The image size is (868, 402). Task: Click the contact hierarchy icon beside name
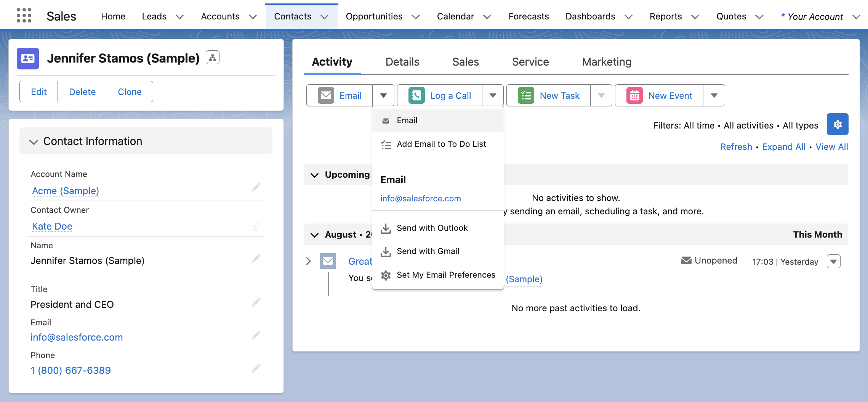point(213,58)
